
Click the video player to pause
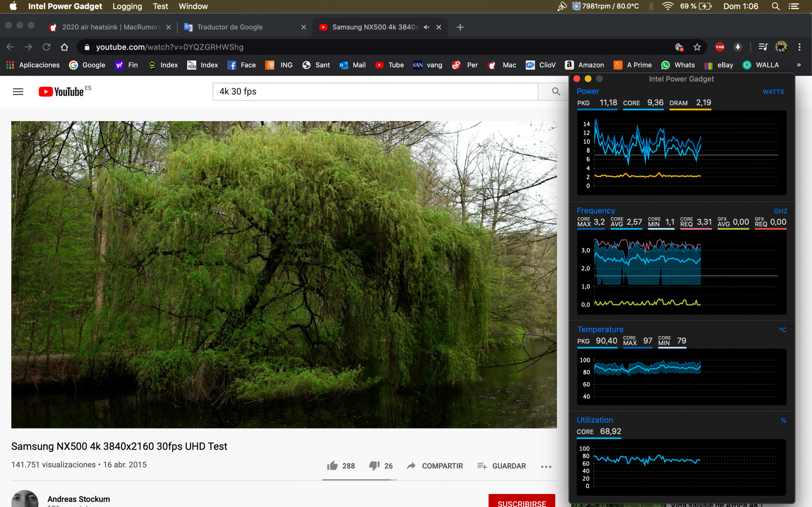284,275
